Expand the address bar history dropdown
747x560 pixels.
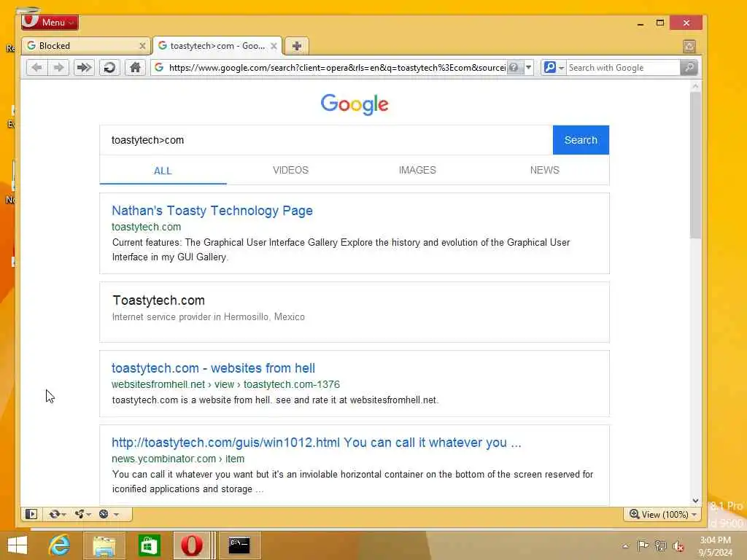coord(528,68)
